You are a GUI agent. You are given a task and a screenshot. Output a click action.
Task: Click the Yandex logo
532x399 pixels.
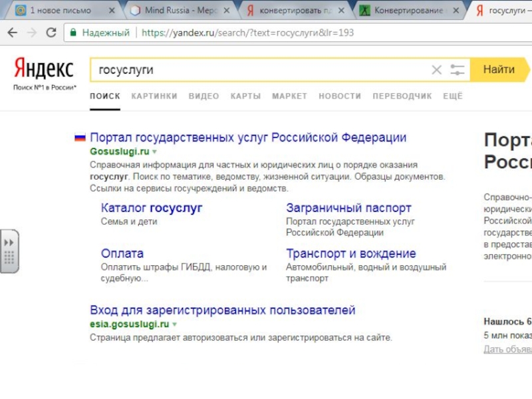(44, 68)
